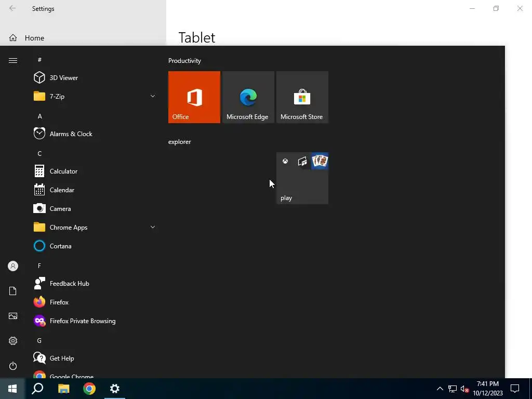Click the Windows Start button
Viewport: 532px width, 399px height.
click(x=12, y=389)
